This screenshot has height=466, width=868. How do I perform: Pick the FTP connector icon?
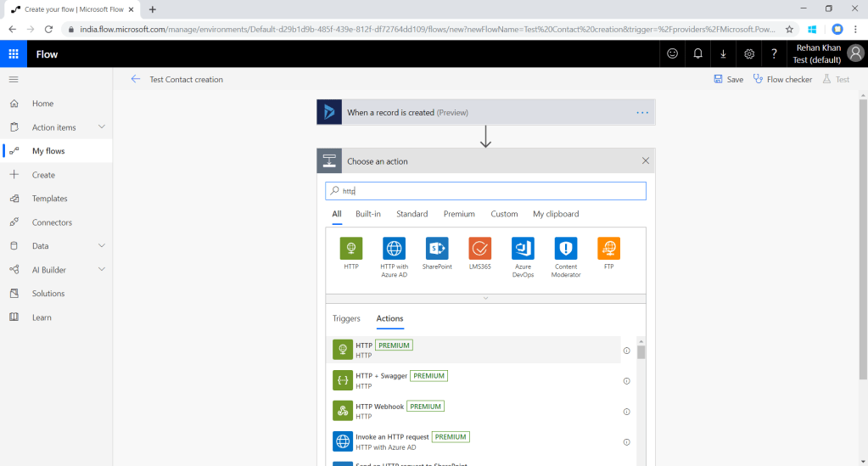click(x=608, y=249)
